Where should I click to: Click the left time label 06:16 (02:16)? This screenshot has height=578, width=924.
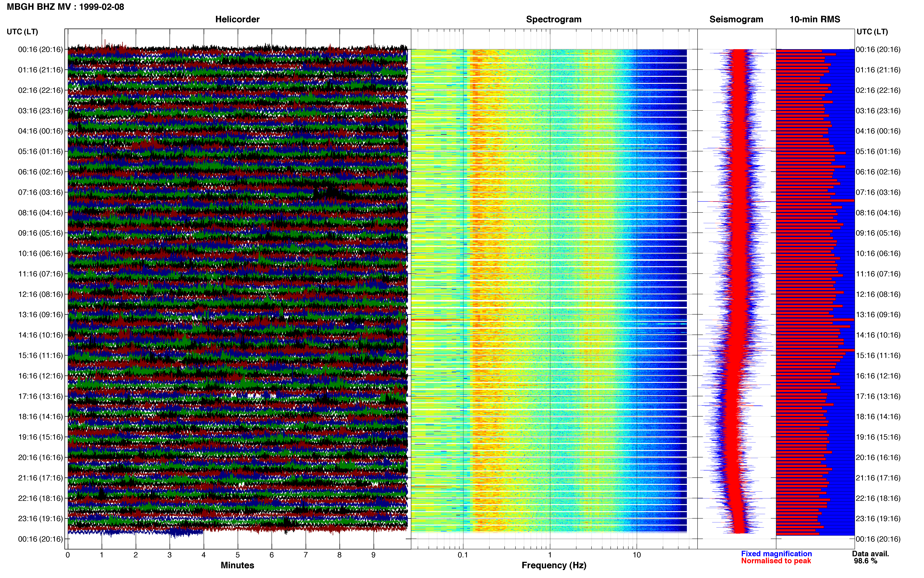41,172
